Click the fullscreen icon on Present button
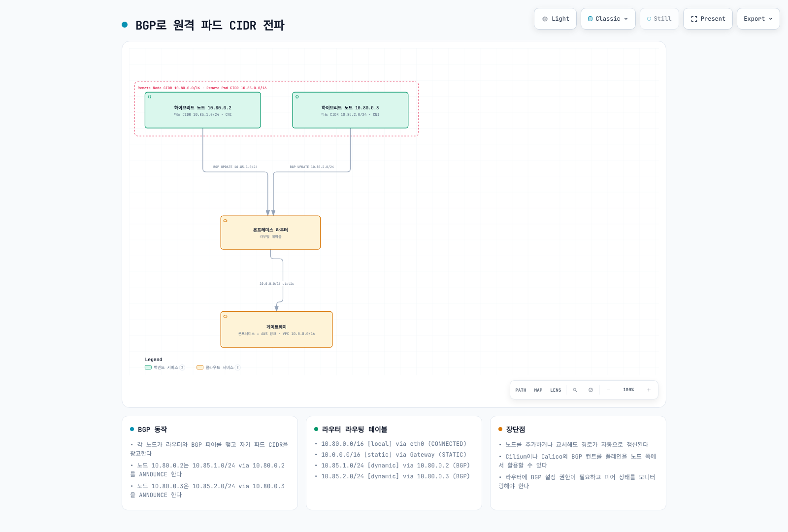The image size is (788, 532). 694,19
